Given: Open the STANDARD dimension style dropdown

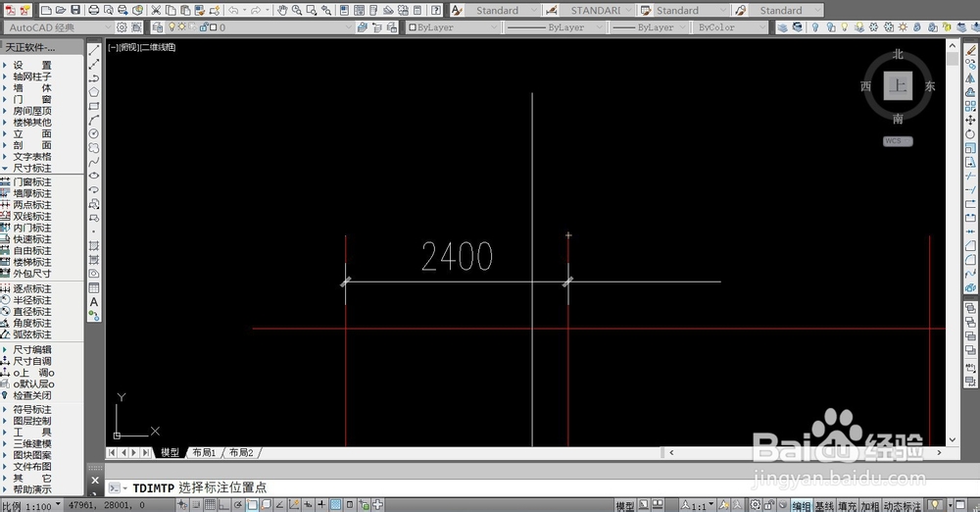Looking at the screenshot, I should tap(597, 10).
